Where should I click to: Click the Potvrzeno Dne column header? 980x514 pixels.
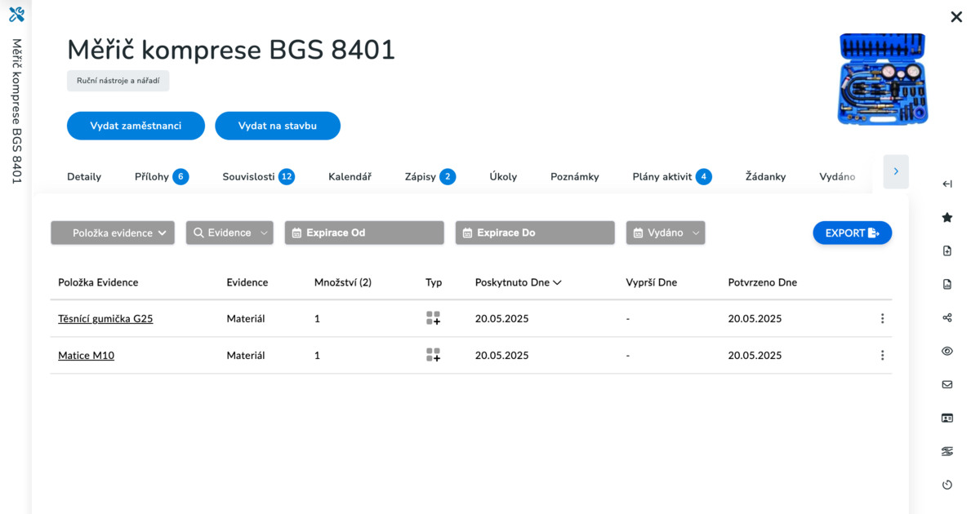[763, 282]
